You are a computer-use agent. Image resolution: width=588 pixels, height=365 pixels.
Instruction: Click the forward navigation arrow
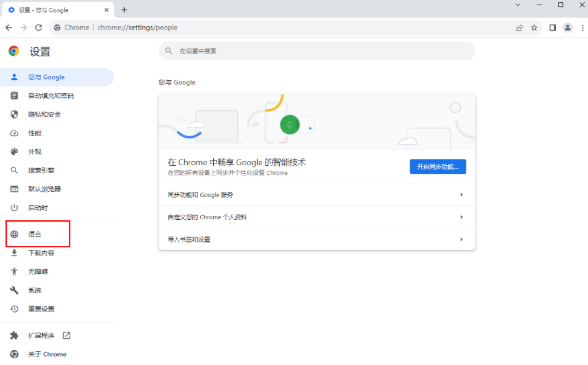pos(24,27)
